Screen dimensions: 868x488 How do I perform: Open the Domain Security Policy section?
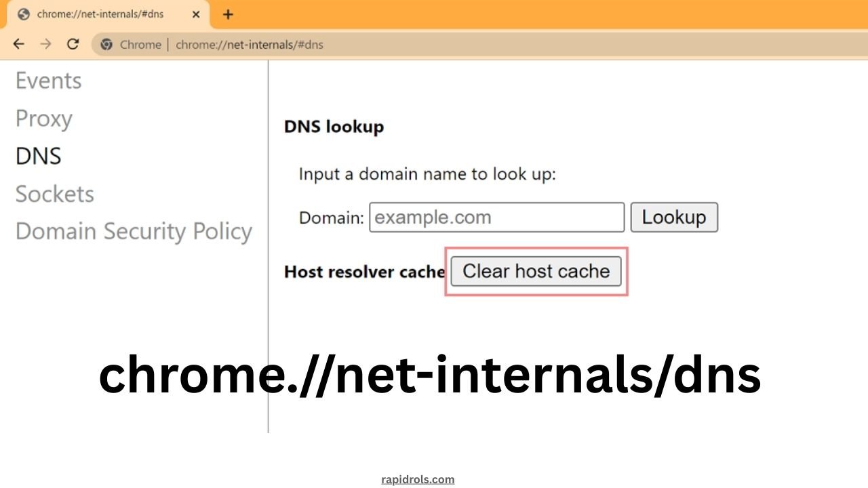pyautogui.click(x=134, y=232)
